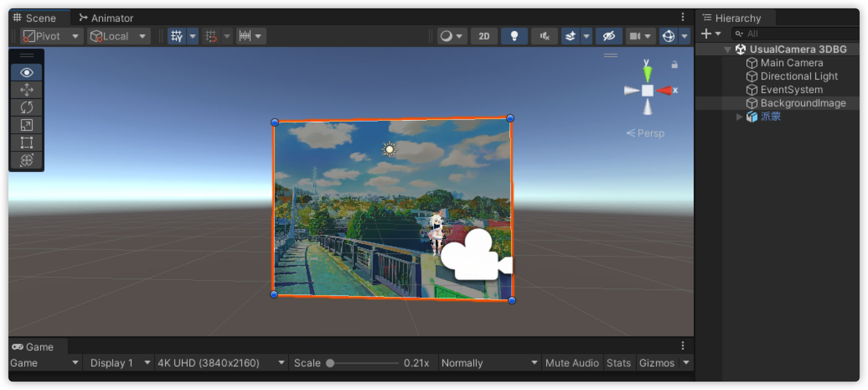Open scene camera settings
Image resolution: width=868 pixels, height=390 pixels.
pyautogui.click(x=641, y=36)
